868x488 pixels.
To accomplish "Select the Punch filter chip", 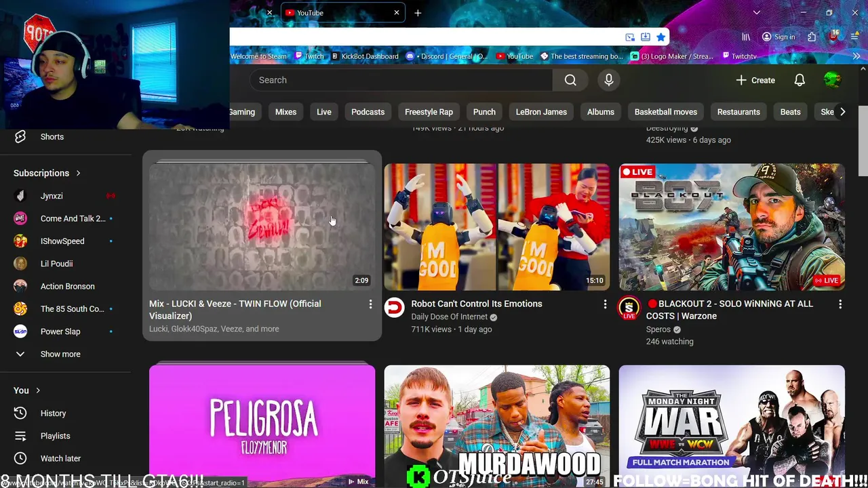I will [484, 112].
